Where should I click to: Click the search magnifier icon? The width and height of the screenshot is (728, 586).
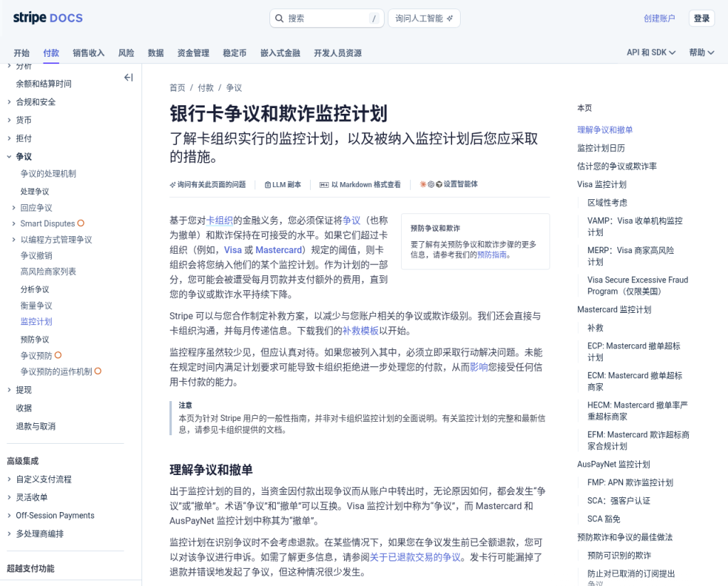pyautogui.click(x=279, y=18)
